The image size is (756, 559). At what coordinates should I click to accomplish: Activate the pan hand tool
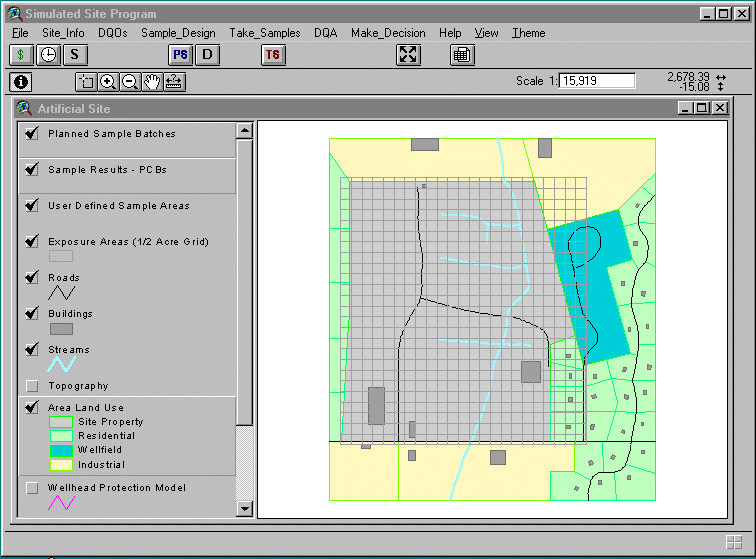pos(151,82)
